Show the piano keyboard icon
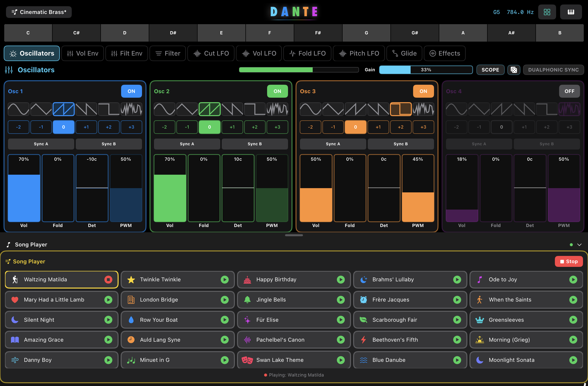 coord(571,12)
